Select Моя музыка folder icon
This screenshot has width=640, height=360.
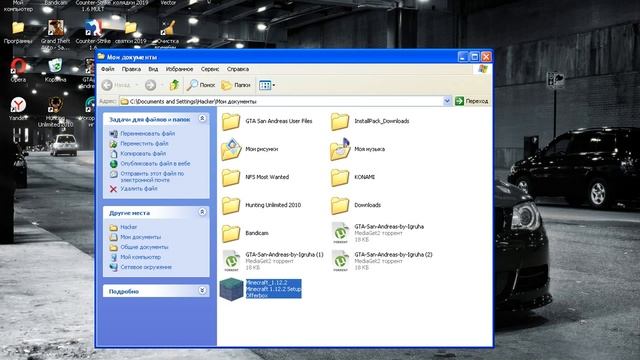340,149
